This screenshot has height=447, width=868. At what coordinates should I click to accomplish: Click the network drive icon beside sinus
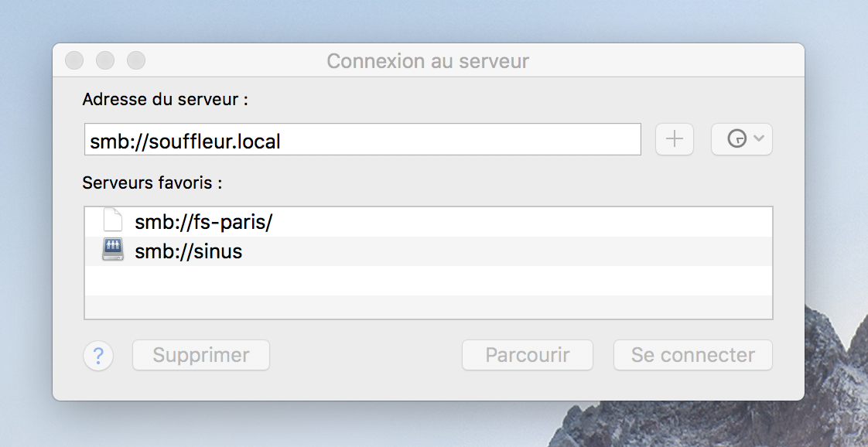coord(113,250)
